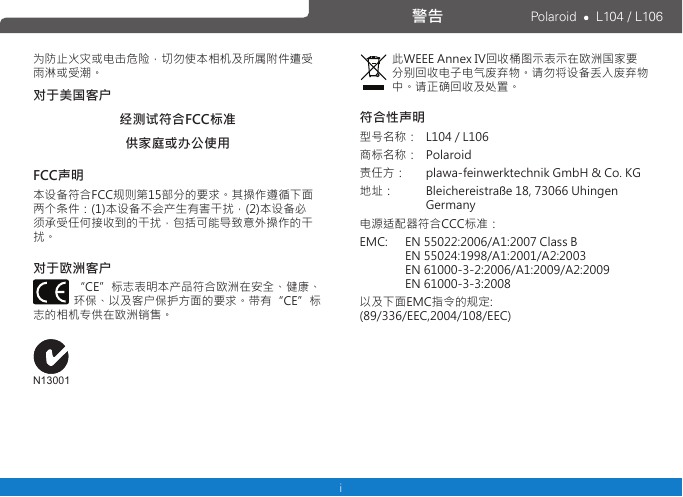Click the line 经测试符合FCC标准

pyautogui.click(x=178, y=119)
